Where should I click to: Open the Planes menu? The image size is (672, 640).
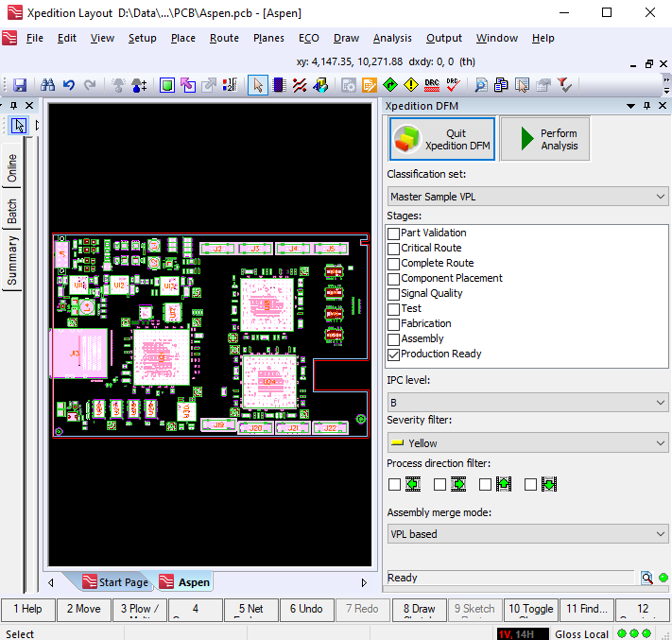point(268,38)
